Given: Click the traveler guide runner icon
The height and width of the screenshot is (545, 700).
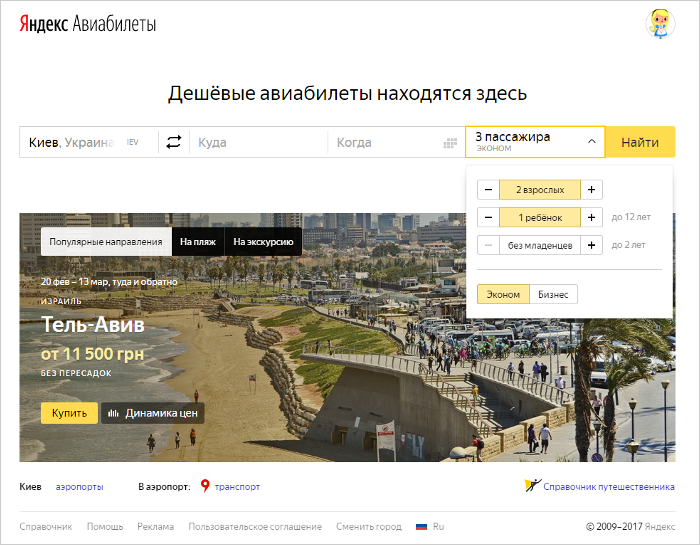Looking at the screenshot, I should tap(533, 485).
